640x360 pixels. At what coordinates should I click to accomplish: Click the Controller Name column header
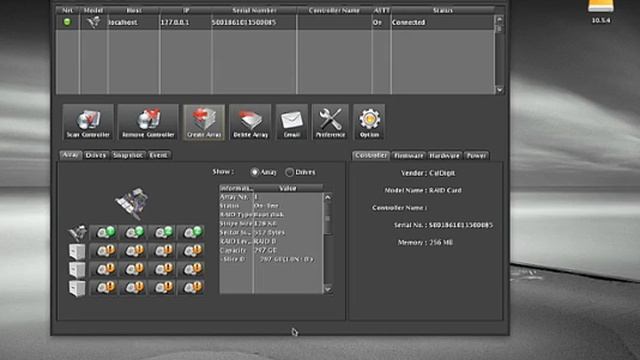click(334, 10)
